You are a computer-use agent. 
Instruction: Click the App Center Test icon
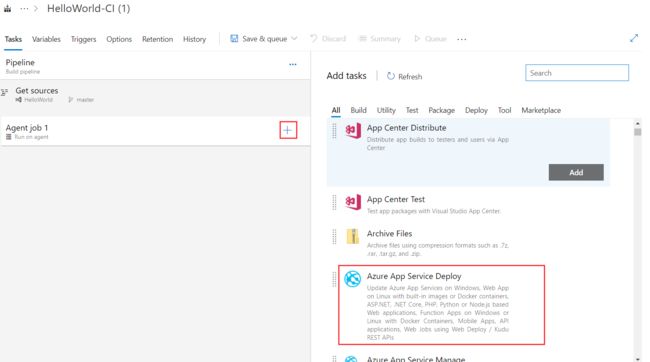click(x=353, y=202)
